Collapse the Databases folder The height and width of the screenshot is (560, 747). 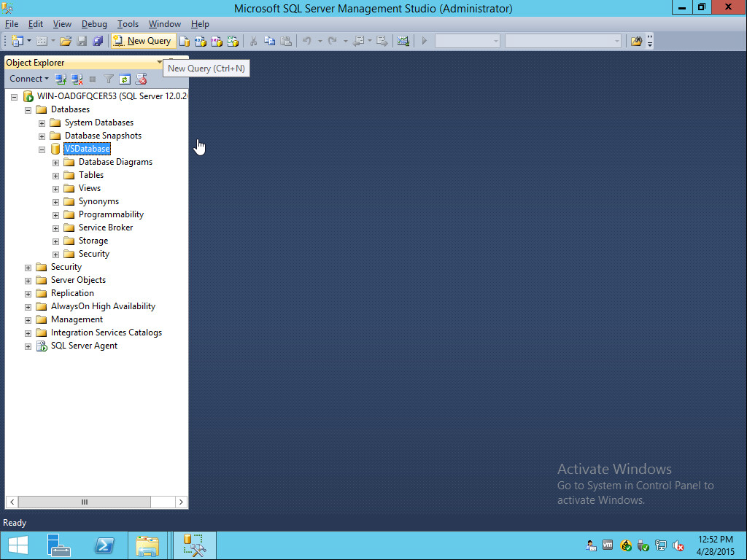click(x=28, y=110)
